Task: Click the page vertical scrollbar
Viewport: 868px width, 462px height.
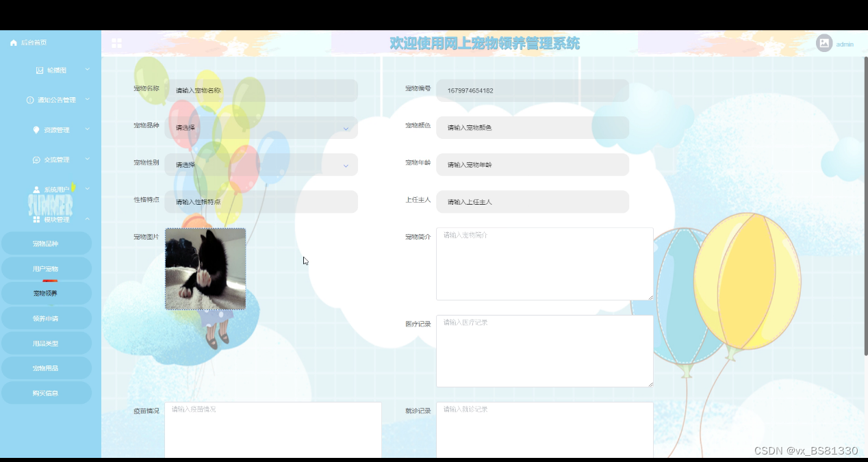Action: pos(865,205)
